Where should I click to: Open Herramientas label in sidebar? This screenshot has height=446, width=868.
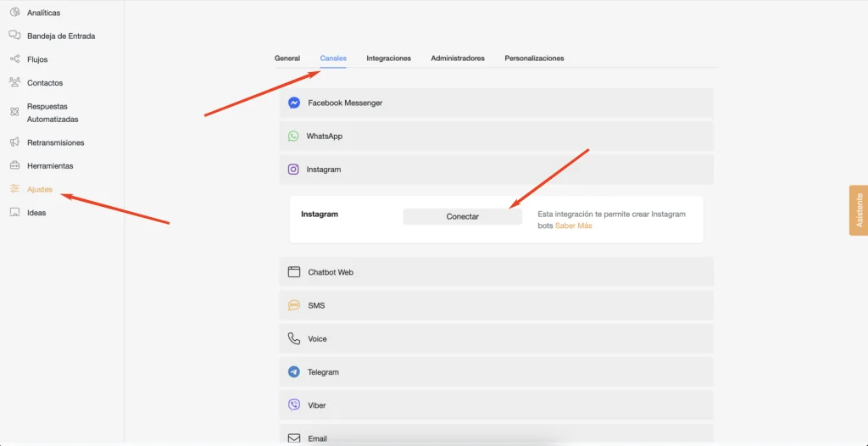click(50, 165)
